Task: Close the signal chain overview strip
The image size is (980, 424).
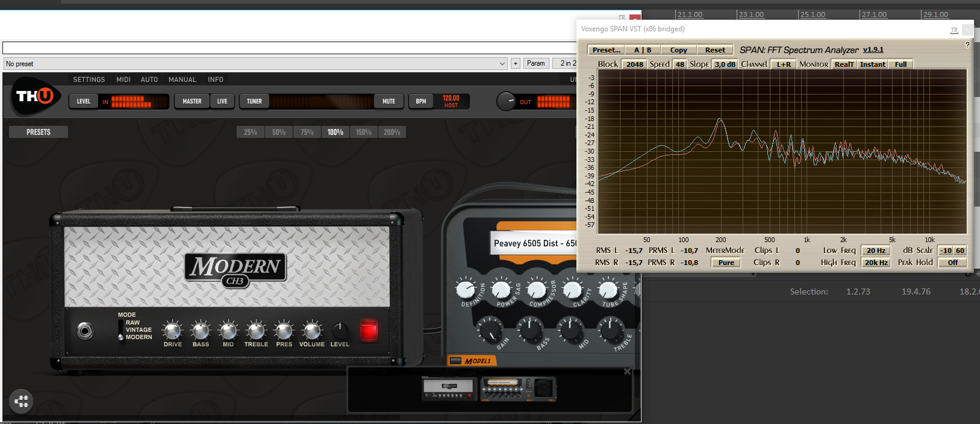Action: (627, 372)
